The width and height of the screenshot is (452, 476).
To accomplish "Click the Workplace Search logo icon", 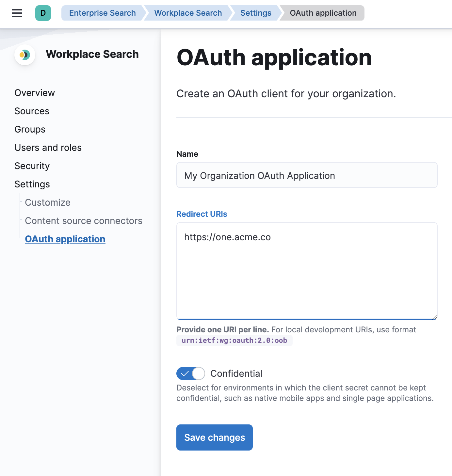I will pos(25,55).
